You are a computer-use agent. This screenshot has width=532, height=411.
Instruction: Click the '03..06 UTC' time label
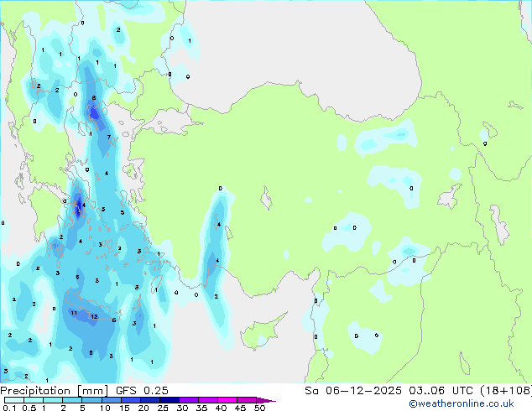441,391
